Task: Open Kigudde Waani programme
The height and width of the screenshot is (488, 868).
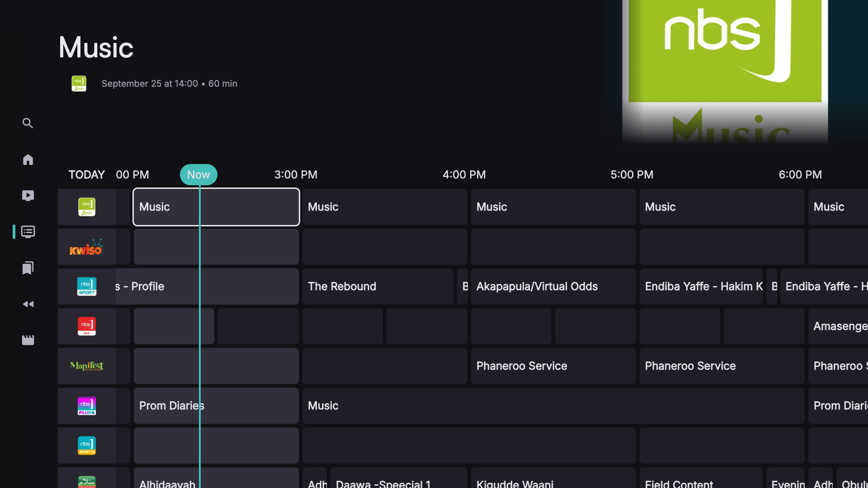Action: click(553, 478)
